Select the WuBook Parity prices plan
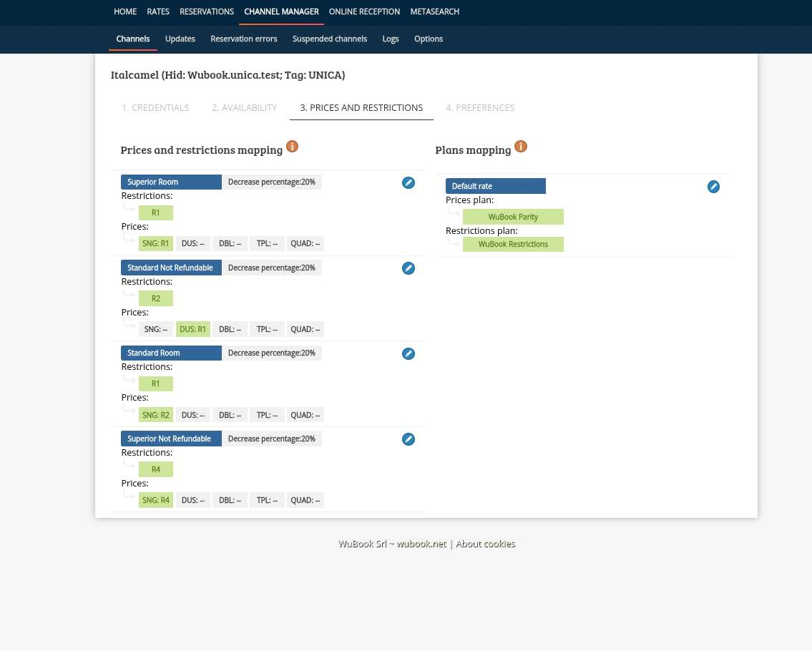Viewport: 812px width, 651px height. click(513, 217)
